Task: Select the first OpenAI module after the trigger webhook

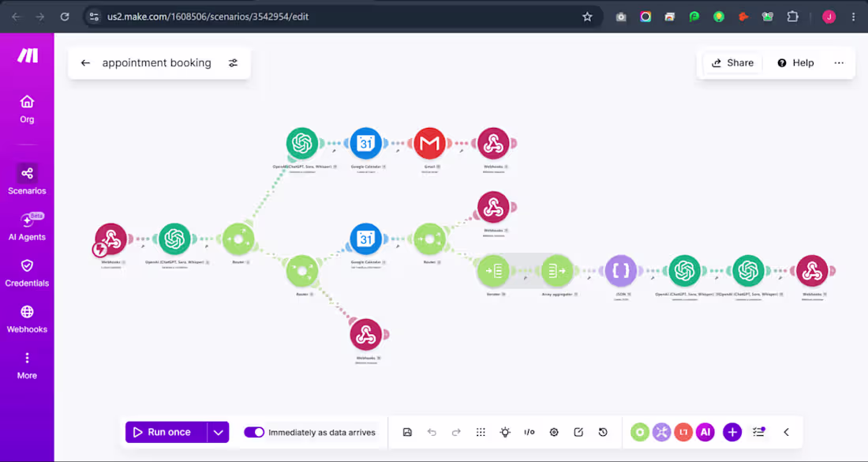Action: point(174,239)
